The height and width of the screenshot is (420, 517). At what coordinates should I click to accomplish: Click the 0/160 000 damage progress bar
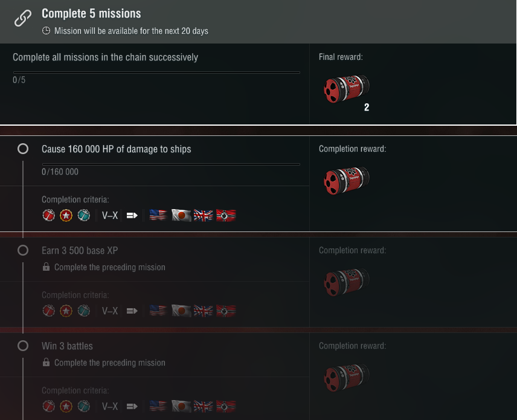tap(170, 164)
